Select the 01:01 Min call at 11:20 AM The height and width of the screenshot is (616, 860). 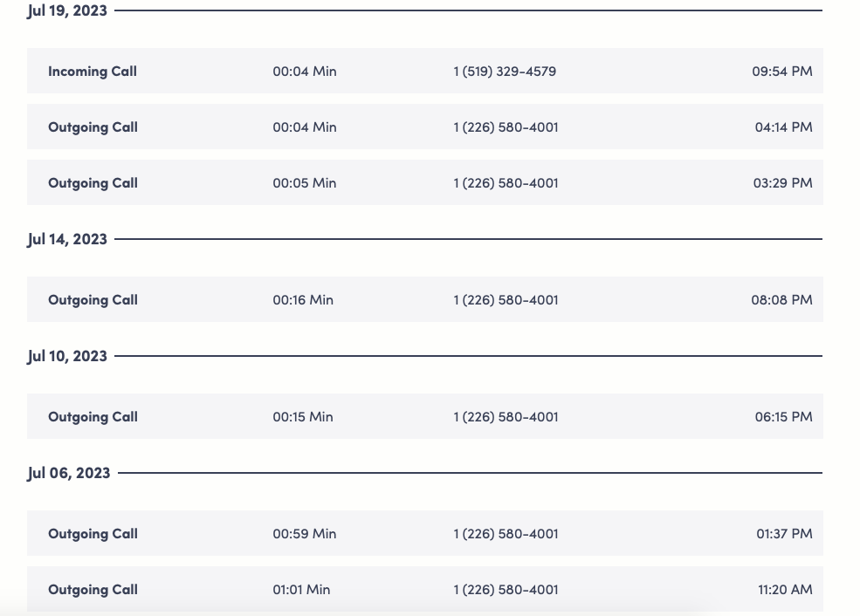[x=424, y=589]
